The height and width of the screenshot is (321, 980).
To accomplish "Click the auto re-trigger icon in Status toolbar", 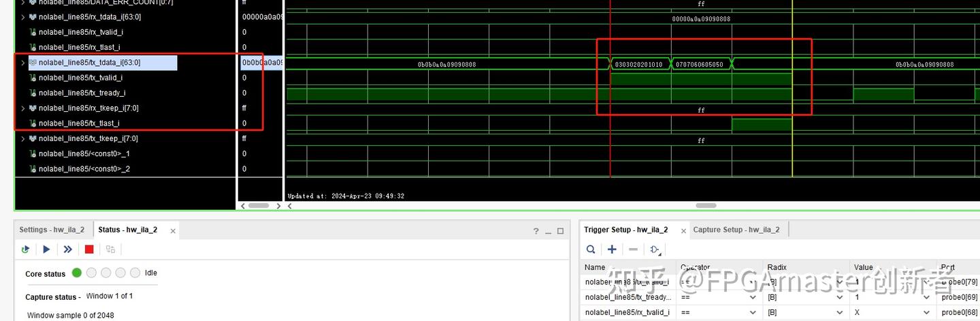I will pyautogui.click(x=26, y=249).
